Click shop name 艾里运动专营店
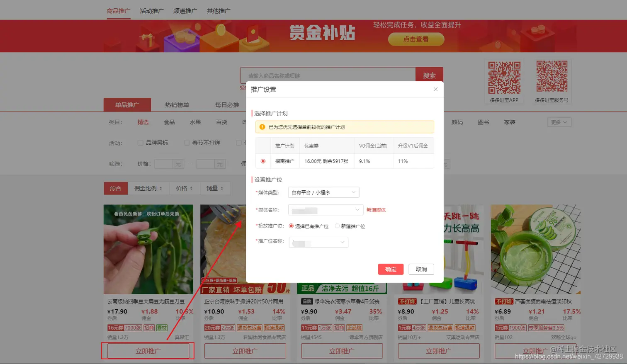The image size is (627, 364). [x=463, y=337]
